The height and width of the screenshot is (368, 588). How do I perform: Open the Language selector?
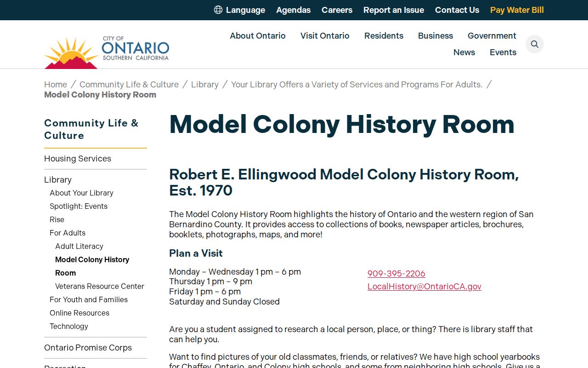click(240, 10)
